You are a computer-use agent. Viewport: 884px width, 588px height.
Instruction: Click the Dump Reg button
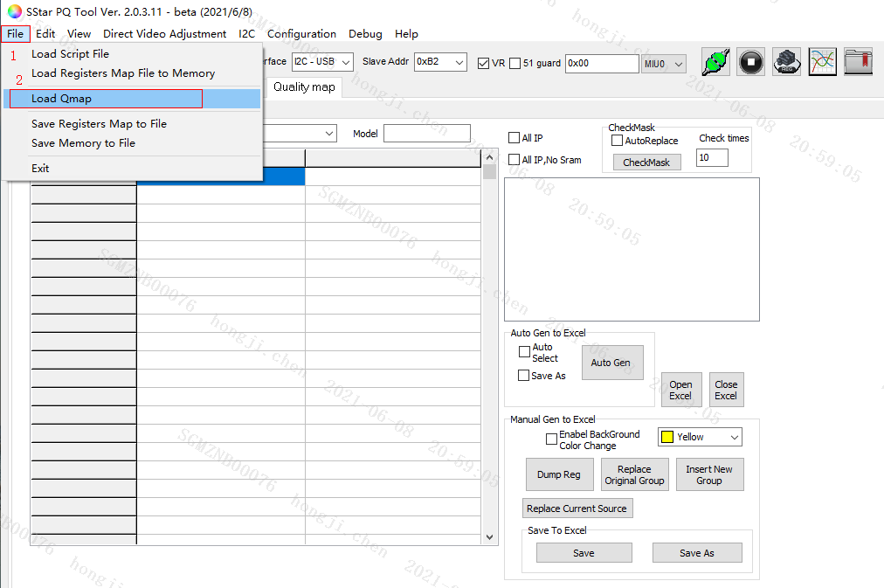click(x=559, y=474)
